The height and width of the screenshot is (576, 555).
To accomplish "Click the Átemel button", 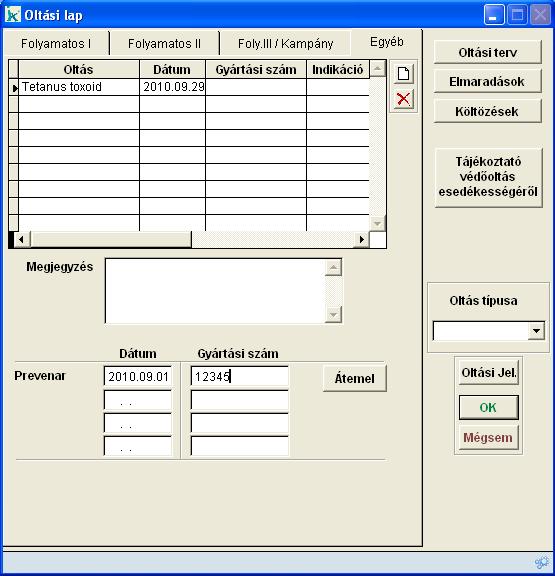I will [x=354, y=378].
